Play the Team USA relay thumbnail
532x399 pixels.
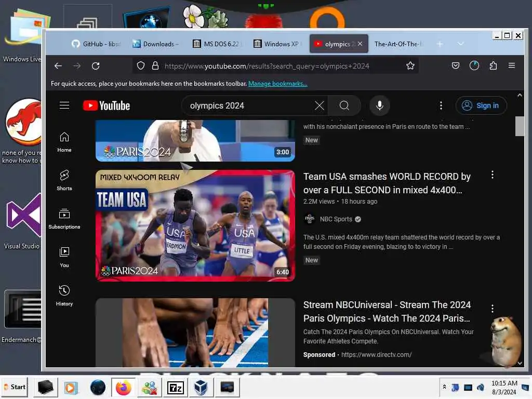(x=195, y=225)
